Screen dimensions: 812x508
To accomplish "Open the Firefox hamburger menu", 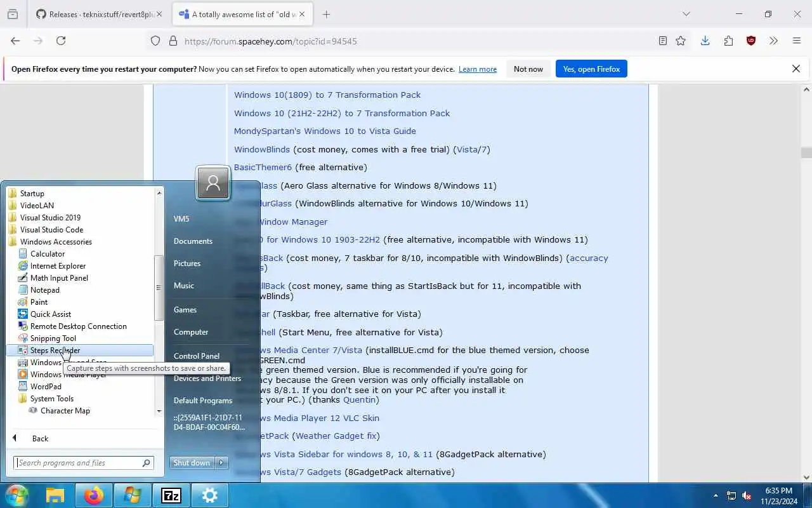I will 797,41.
